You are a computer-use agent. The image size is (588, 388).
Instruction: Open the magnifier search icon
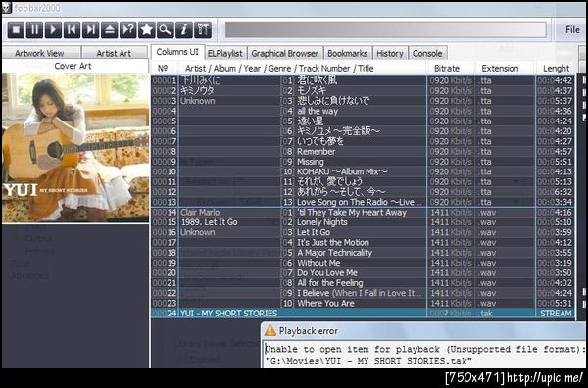(165, 30)
